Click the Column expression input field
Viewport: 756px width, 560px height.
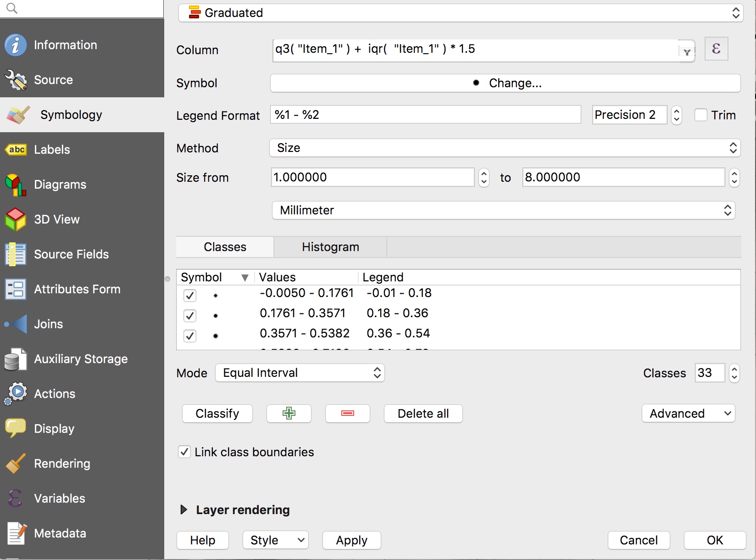[476, 50]
